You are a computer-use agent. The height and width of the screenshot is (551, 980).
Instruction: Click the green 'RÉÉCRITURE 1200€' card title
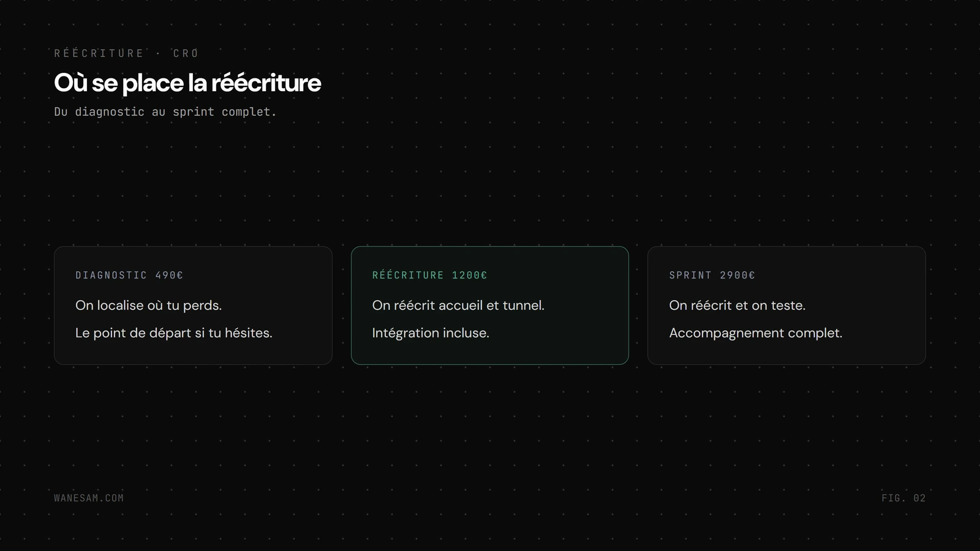pyautogui.click(x=429, y=275)
